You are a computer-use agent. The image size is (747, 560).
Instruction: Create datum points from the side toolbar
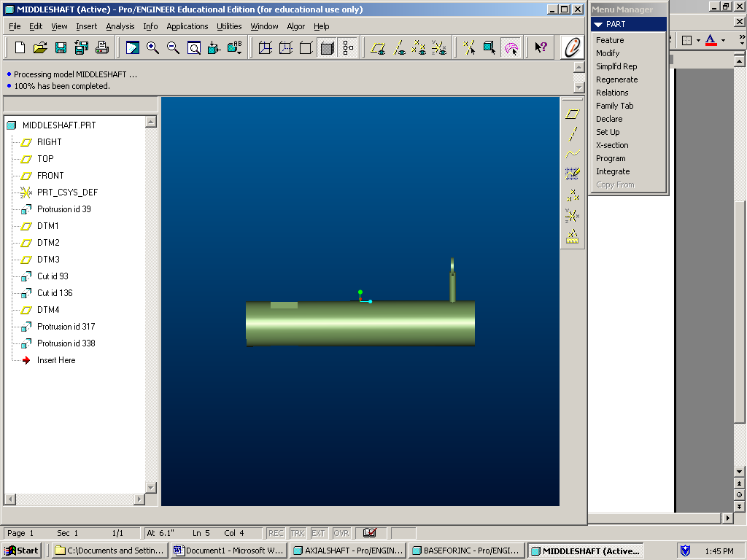pyautogui.click(x=572, y=195)
